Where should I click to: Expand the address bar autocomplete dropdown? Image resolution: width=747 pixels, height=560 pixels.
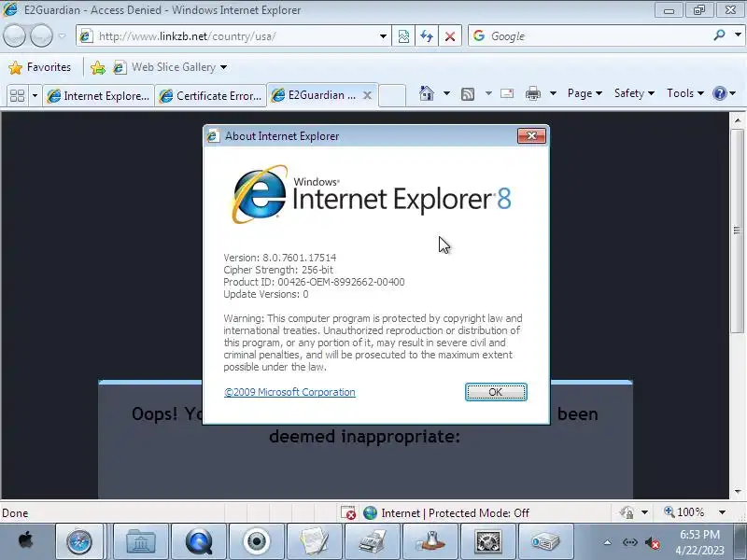click(x=383, y=36)
